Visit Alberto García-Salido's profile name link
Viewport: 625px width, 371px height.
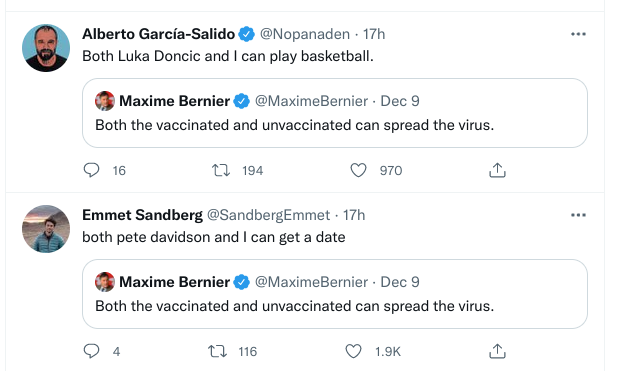(159, 34)
